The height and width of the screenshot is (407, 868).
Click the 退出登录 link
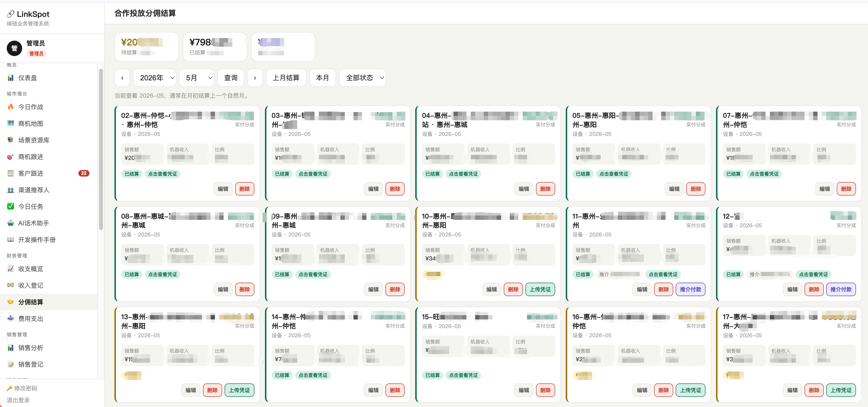[18, 400]
